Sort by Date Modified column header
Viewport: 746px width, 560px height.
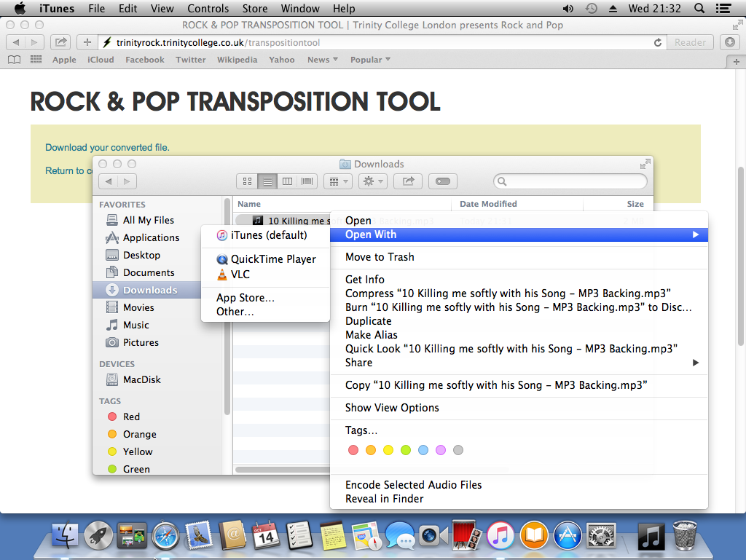[517, 204]
